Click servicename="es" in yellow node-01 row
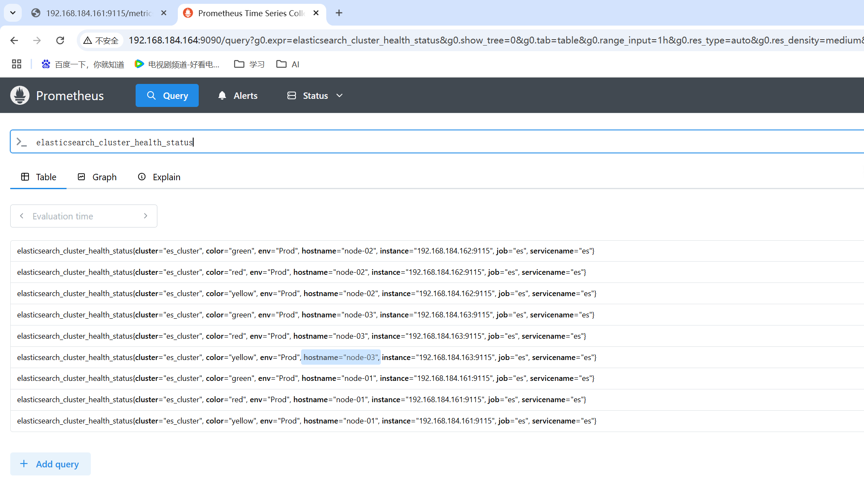 563,421
